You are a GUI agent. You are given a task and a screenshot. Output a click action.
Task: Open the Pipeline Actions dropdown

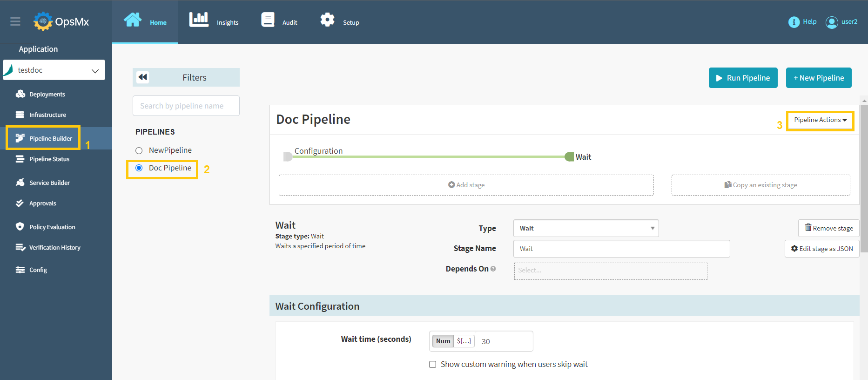(820, 120)
